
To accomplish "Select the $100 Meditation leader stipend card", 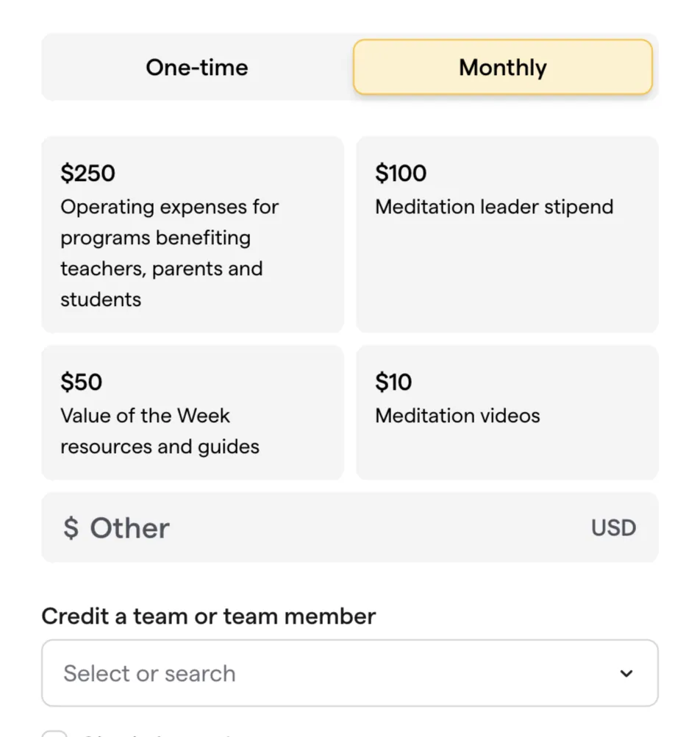I will 507,234.
